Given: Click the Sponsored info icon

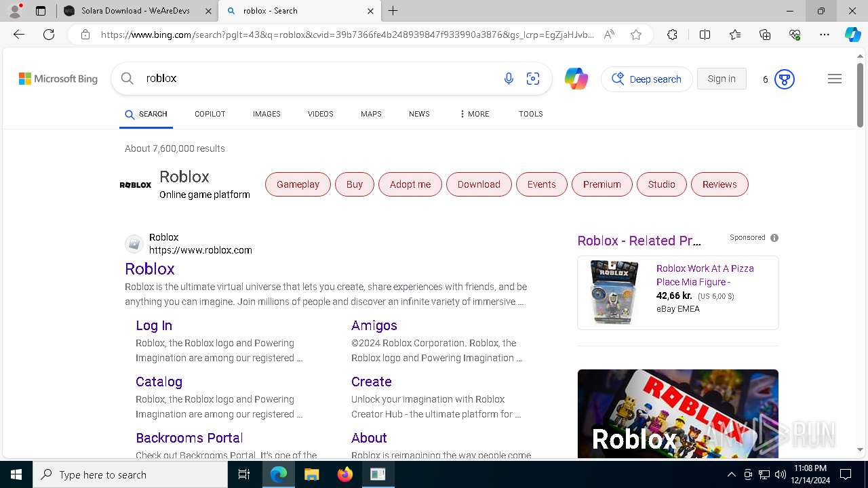Looking at the screenshot, I should [774, 238].
